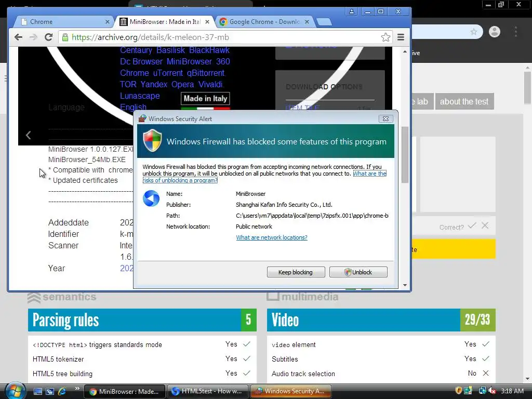Click the user profile icon in MiniBrowser title bar
The height and width of the screenshot is (399, 532).
click(352, 11)
